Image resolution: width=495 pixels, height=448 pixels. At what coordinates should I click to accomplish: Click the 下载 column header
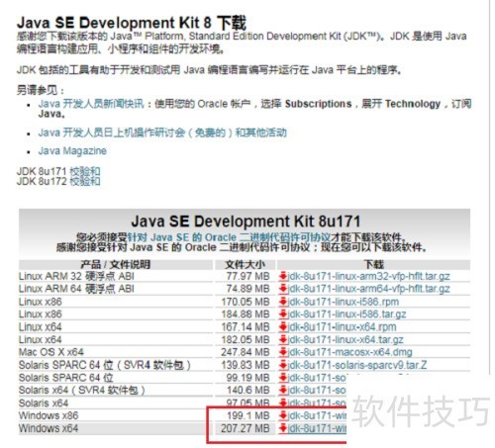tap(374, 264)
